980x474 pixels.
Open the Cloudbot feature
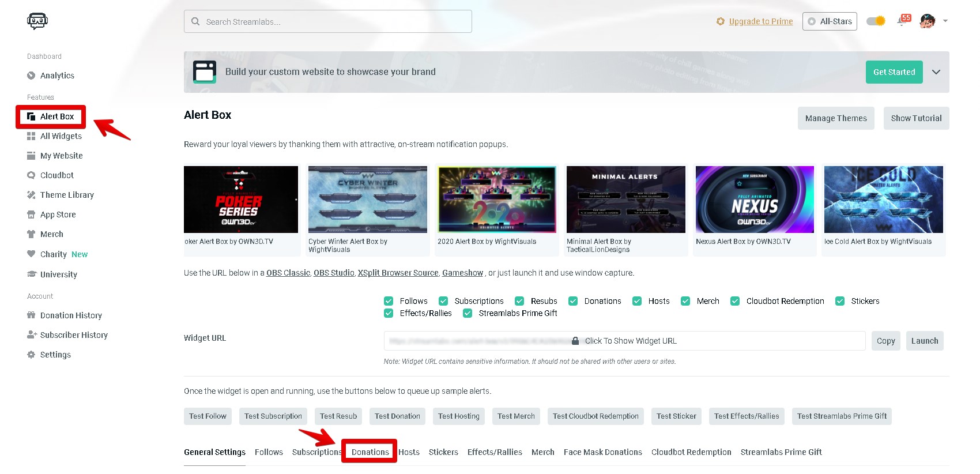pyautogui.click(x=50, y=175)
